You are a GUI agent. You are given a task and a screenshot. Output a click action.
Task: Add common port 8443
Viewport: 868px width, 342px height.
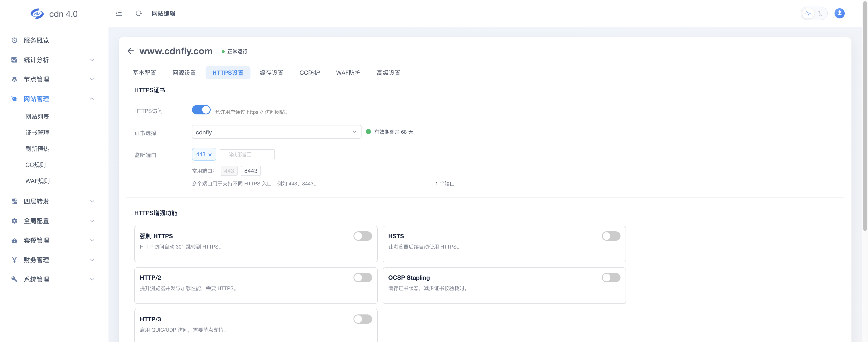pos(251,171)
